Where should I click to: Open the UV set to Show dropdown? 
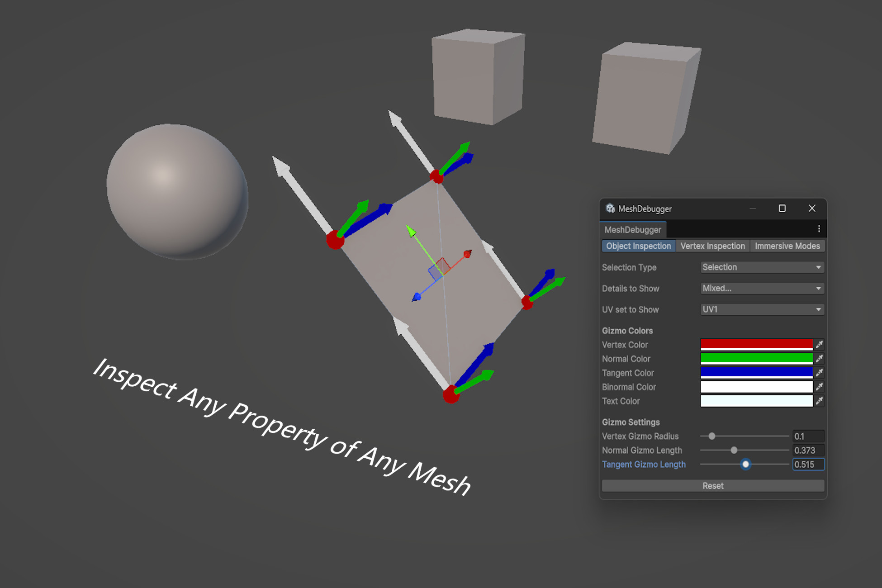point(762,309)
